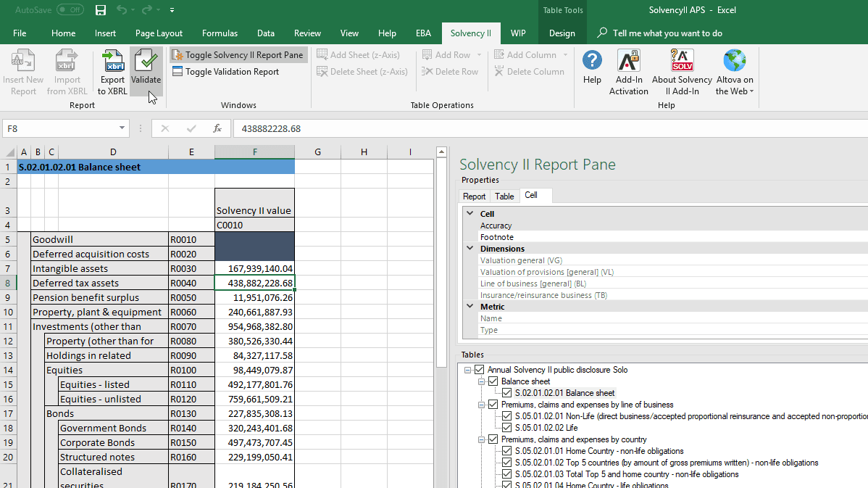Open the Add Column dropdown arrow

(565, 55)
